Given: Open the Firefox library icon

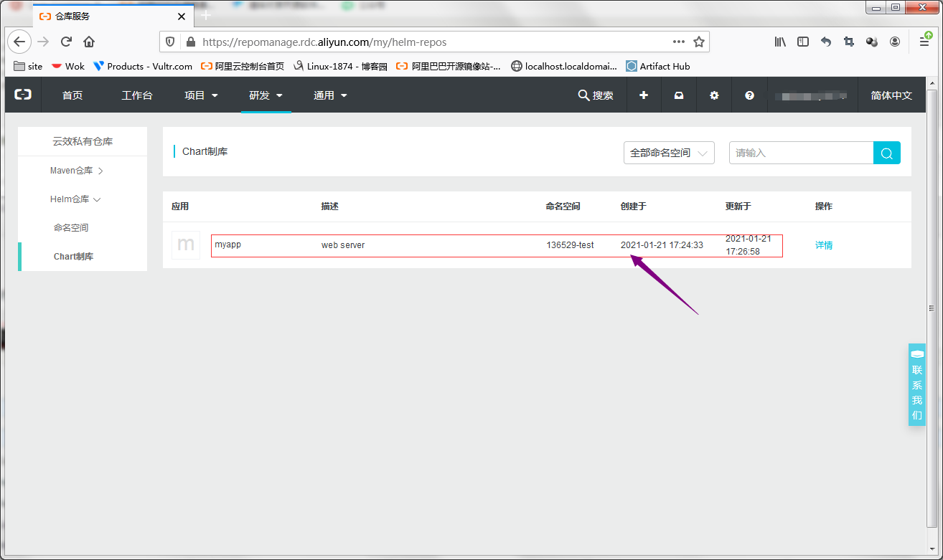Looking at the screenshot, I should click(x=780, y=42).
